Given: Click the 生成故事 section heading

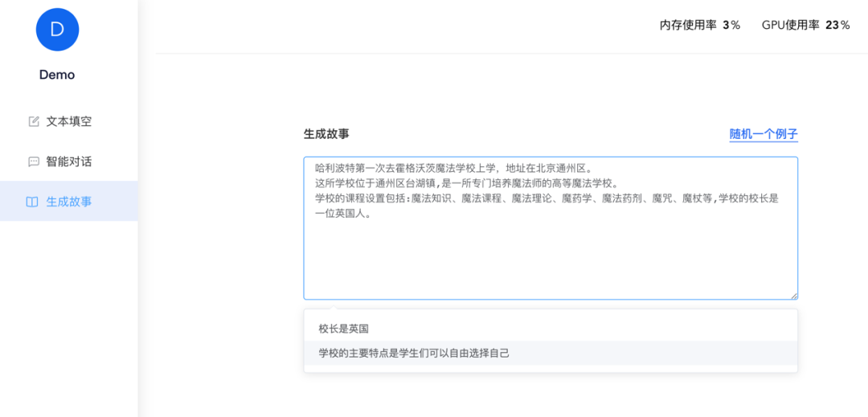Looking at the screenshot, I should 326,134.
